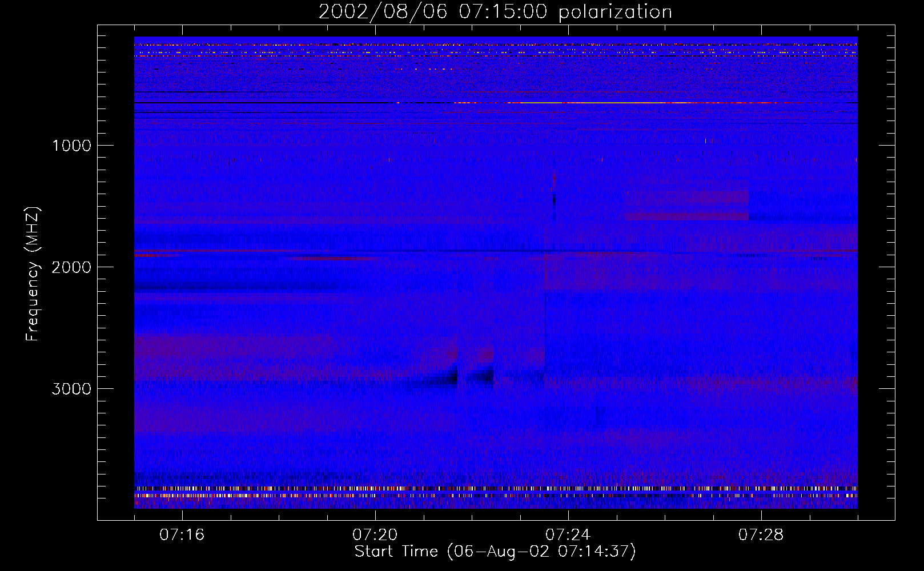This screenshot has height=571, width=924.
Task: Click the 07:16 time tick label
Action: click(x=182, y=535)
